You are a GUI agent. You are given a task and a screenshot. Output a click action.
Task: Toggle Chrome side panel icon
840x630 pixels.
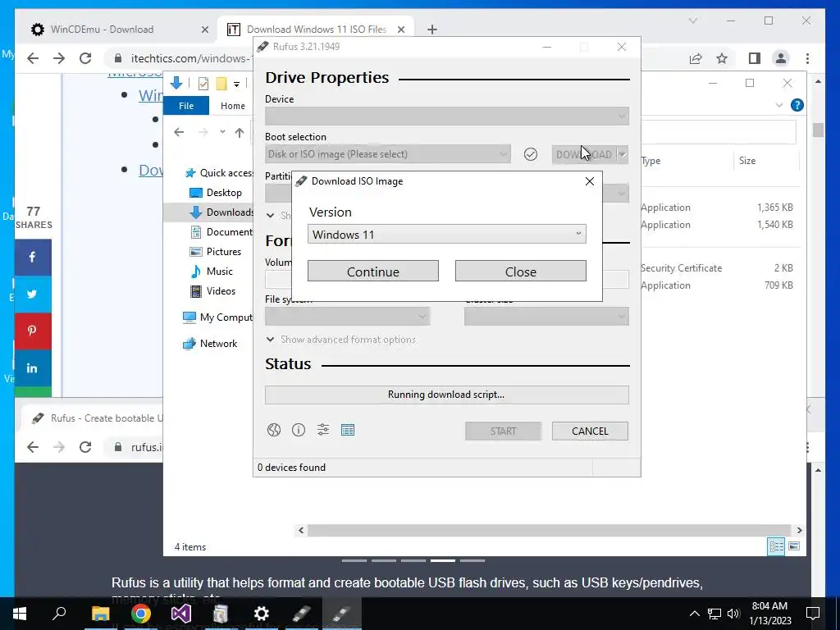coord(755,58)
